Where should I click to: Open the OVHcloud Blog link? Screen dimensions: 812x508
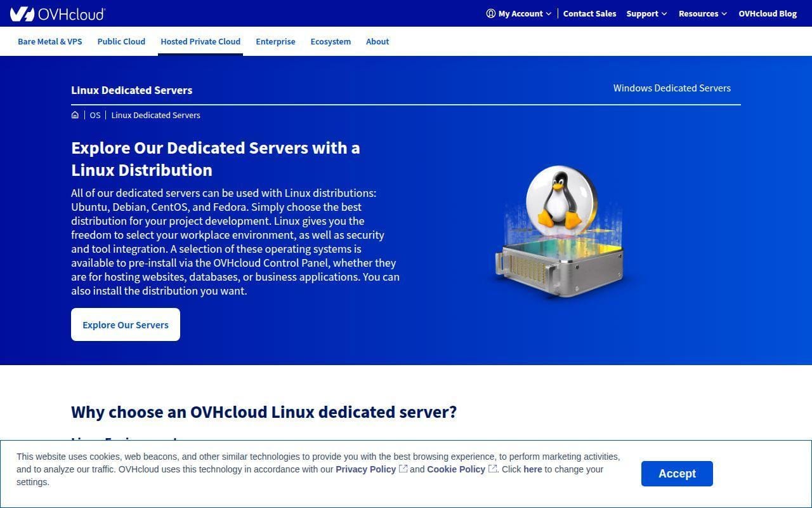coord(768,13)
